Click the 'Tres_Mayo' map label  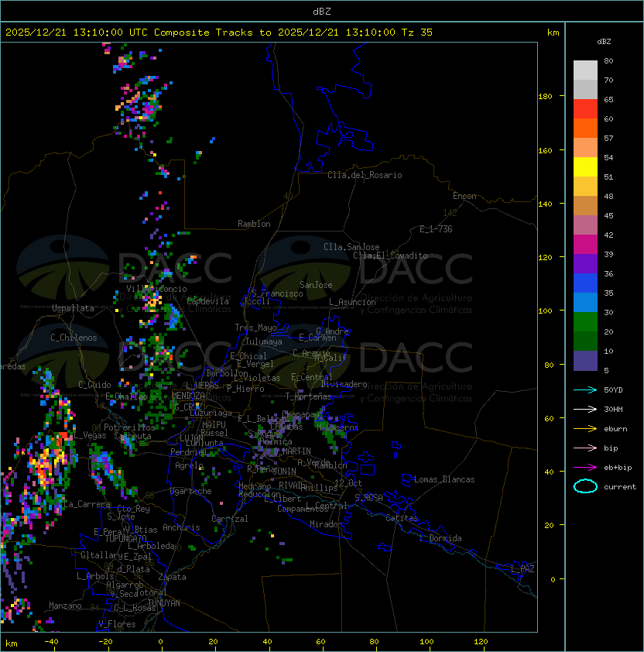pyautogui.click(x=255, y=328)
